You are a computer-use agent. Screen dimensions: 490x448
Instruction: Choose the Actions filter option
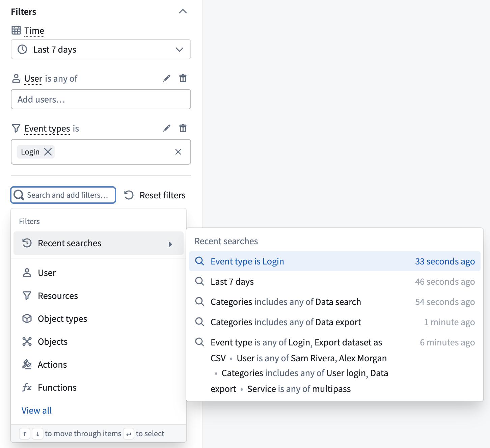99,365
